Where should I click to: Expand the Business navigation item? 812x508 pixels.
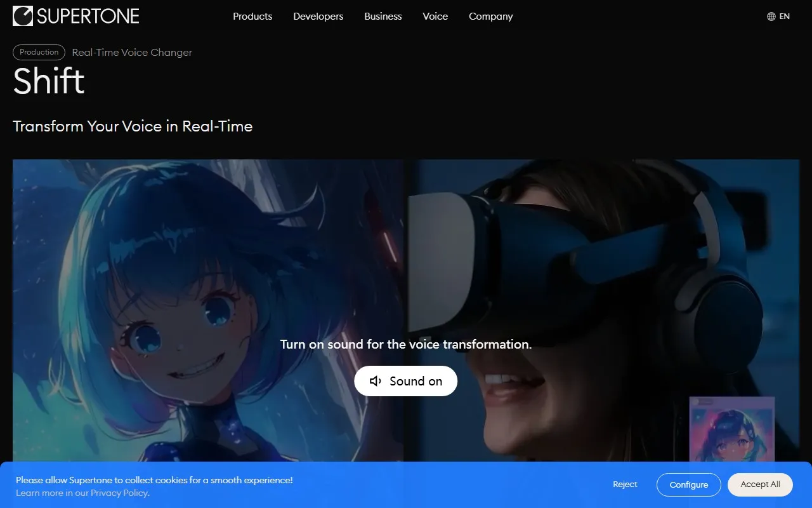383,17
